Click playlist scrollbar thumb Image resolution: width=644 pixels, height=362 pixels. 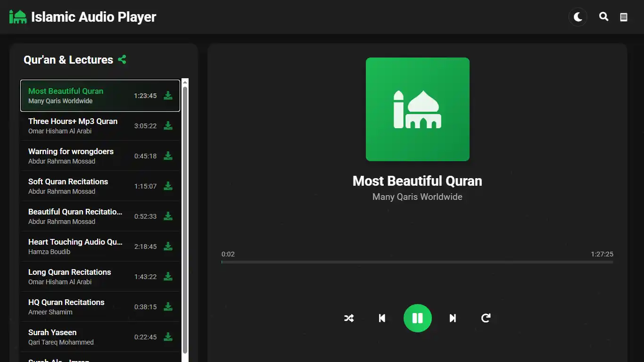(185, 220)
